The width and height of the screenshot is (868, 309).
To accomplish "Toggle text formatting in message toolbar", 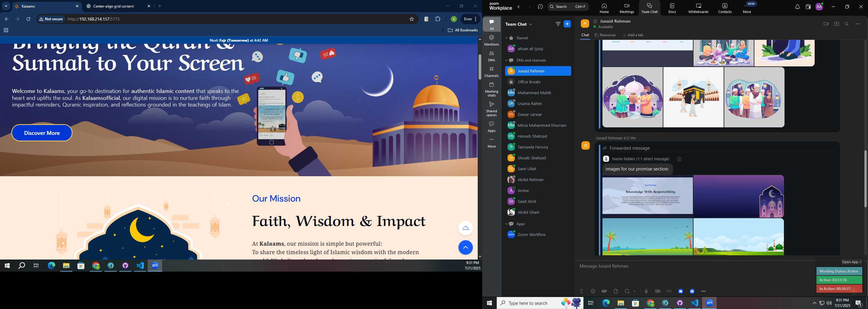I will tap(581, 291).
